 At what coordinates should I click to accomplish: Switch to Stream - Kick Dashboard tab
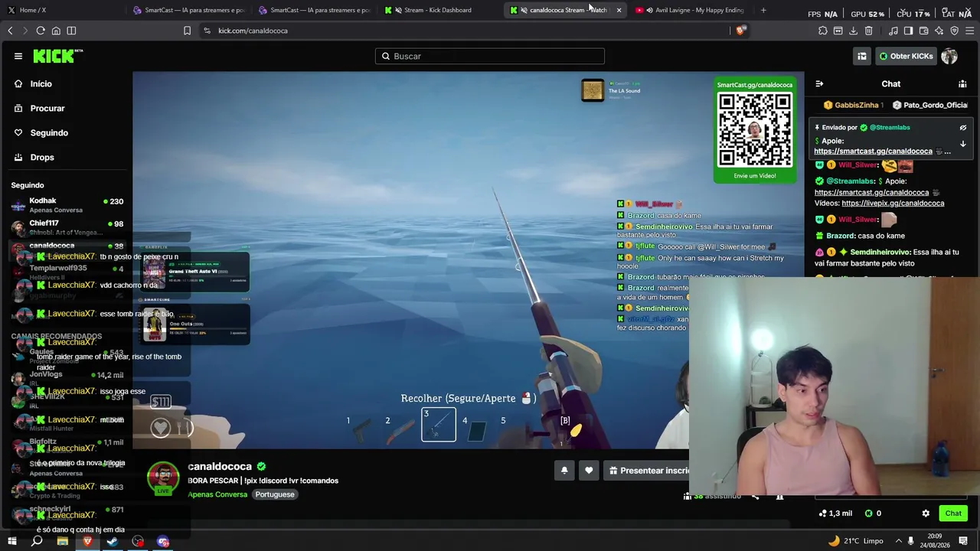click(440, 10)
